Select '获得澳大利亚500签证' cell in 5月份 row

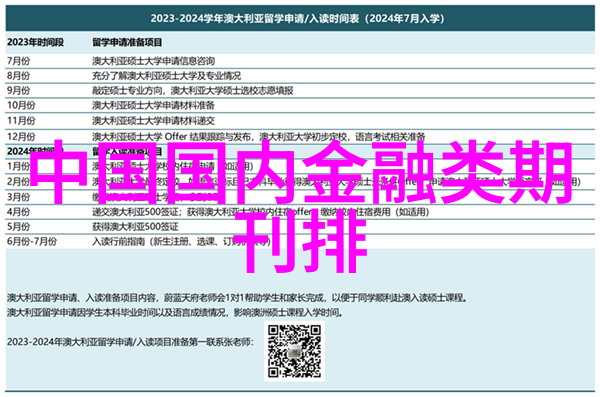[x=135, y=227]
